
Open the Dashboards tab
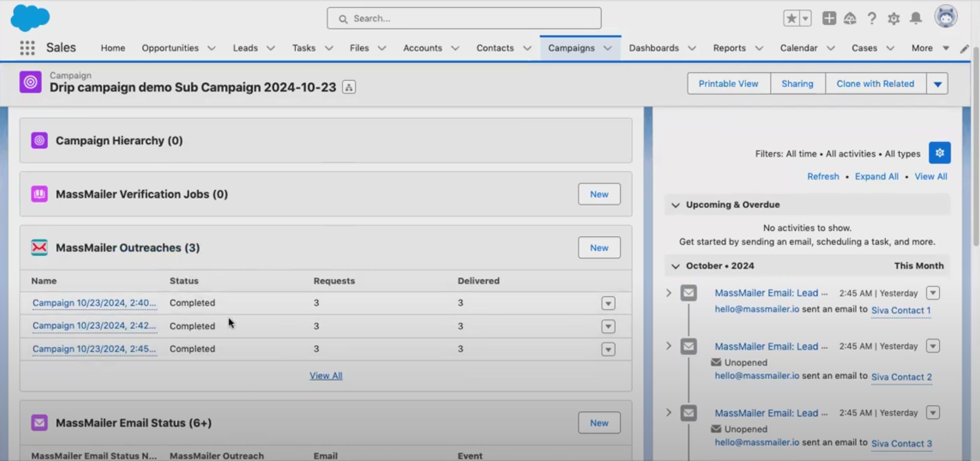[x=654, y=48]
